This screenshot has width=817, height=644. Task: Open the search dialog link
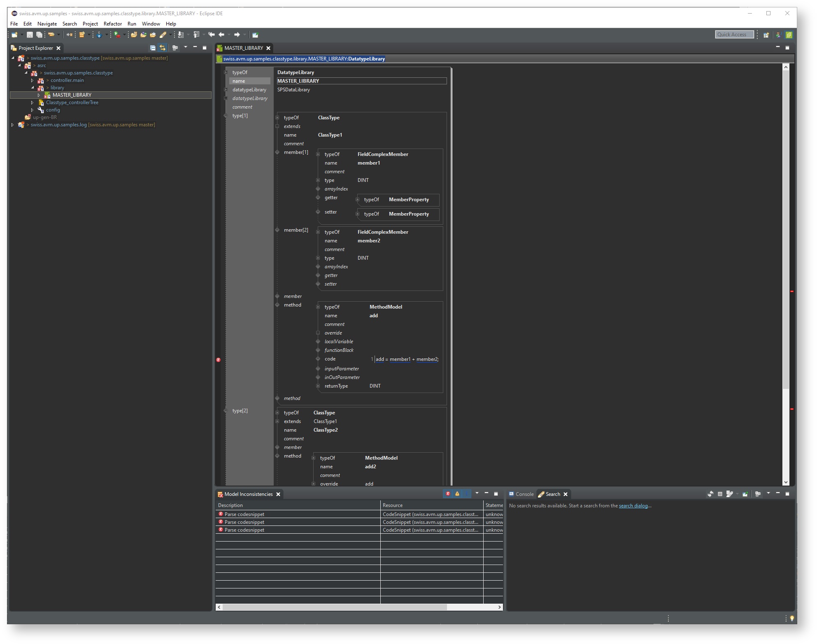tap(633, 506)
